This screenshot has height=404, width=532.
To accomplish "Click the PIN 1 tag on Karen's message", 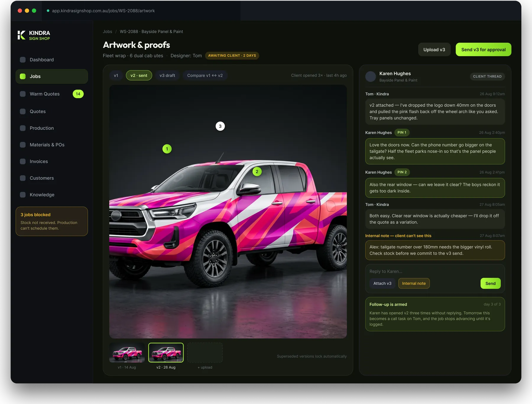I will tap(402, 133).
